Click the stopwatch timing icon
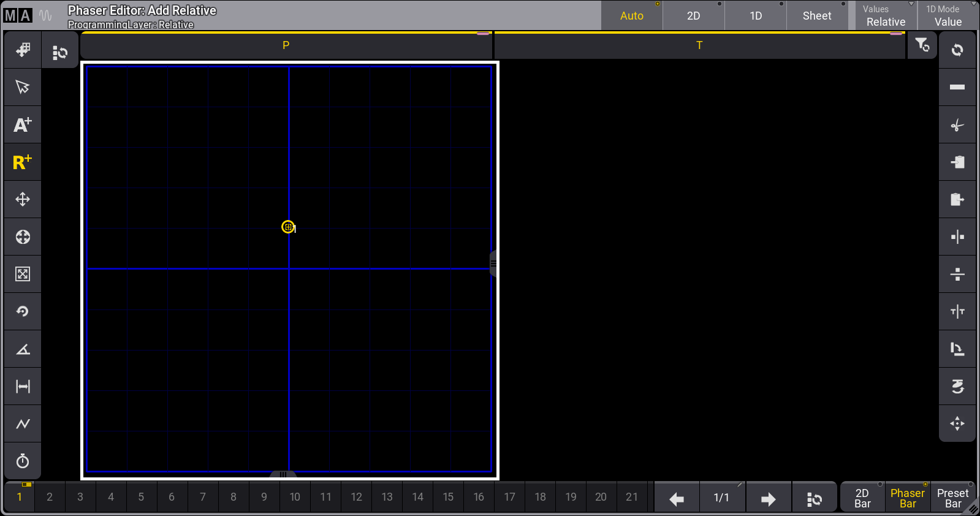 (x=23, y=461)
